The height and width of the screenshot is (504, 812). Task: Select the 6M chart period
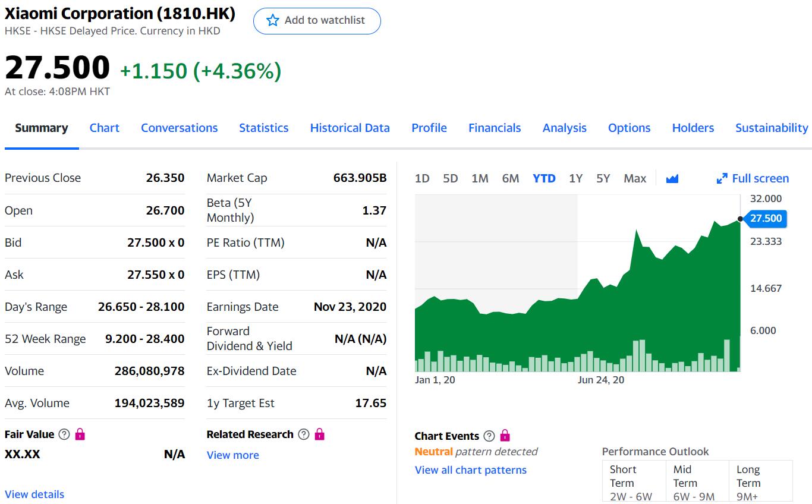pyautogui.click(x=511, y=178)
